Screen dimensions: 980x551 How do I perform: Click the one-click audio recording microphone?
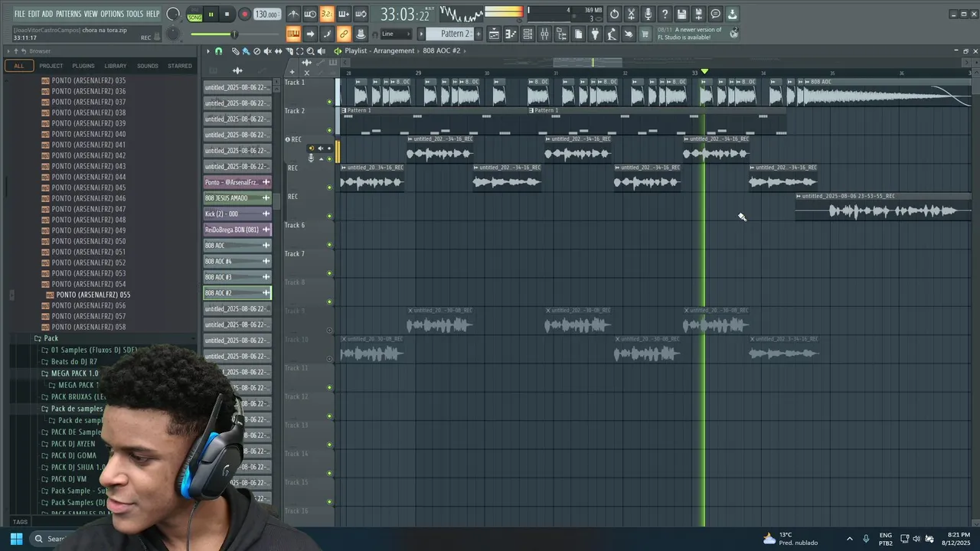pyautogui.click(x=648, y=14)
